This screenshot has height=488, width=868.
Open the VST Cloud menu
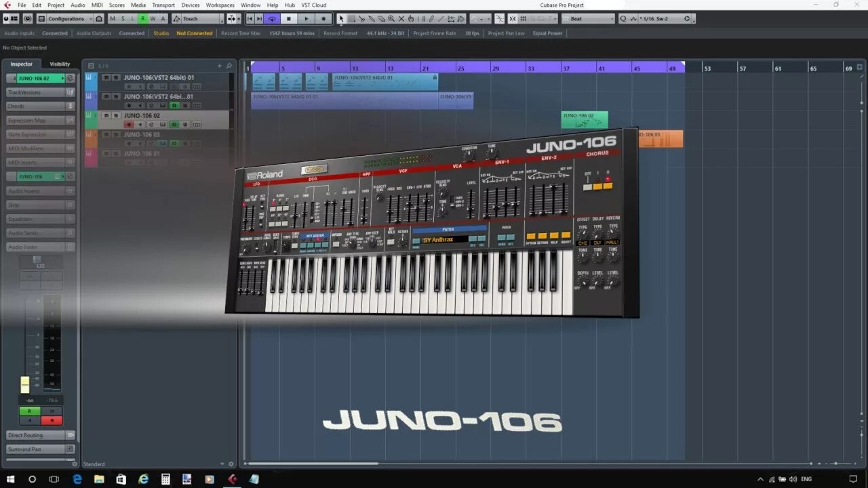pos(314,5)
